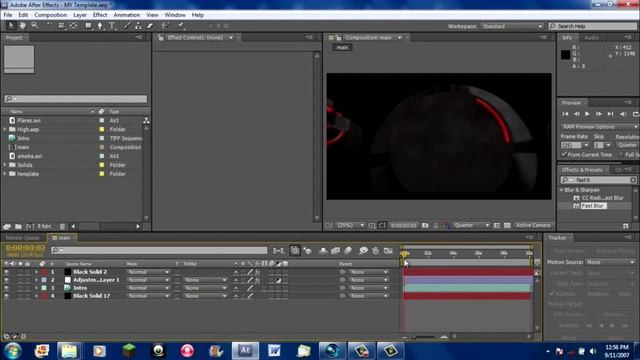Screen dimensions: 640x360
Task: Jump to last frame in Preview panel
Action: (610, 114)
